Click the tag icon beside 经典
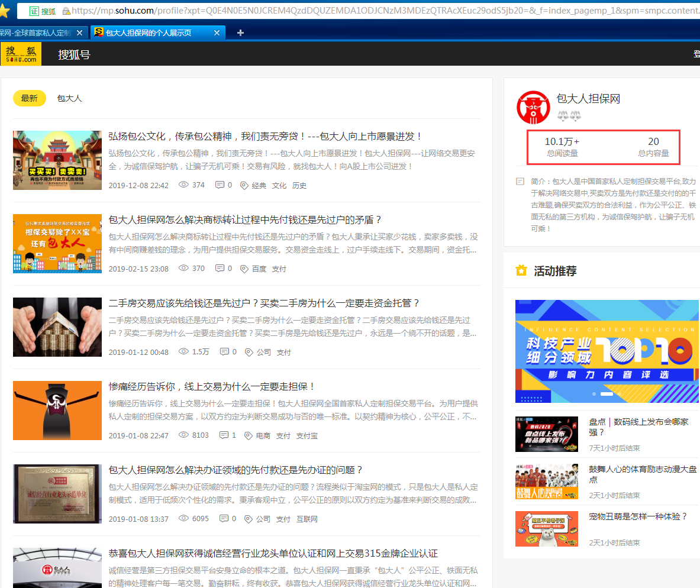Screen dimensions: 700x588 pyautogui.click(x=244, y=186)
